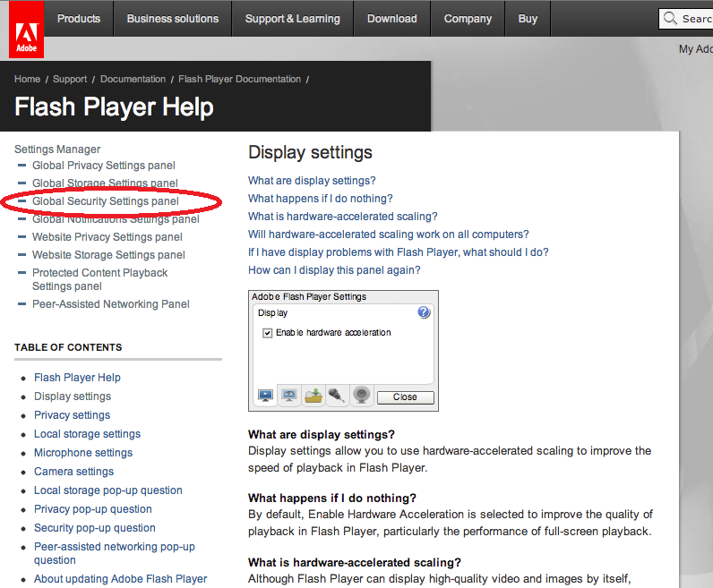Open the Privacy tab icon in Flash settings

click(x=289, y=396)
